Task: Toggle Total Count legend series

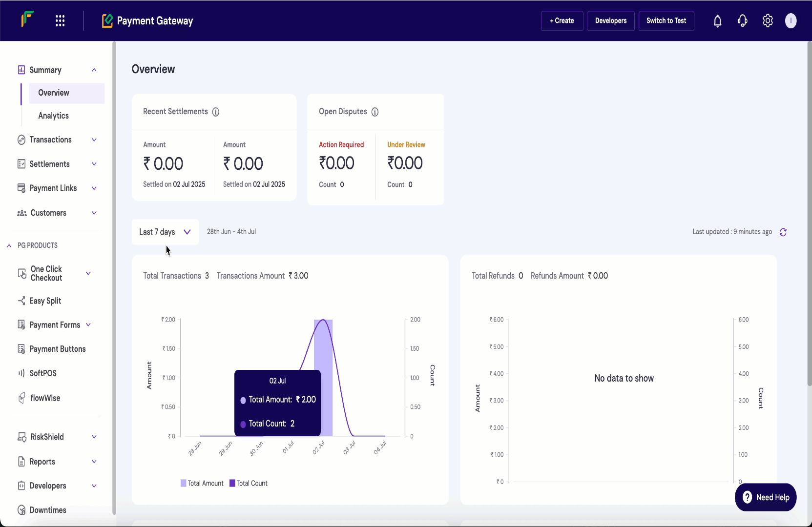Action: point(249,483)
